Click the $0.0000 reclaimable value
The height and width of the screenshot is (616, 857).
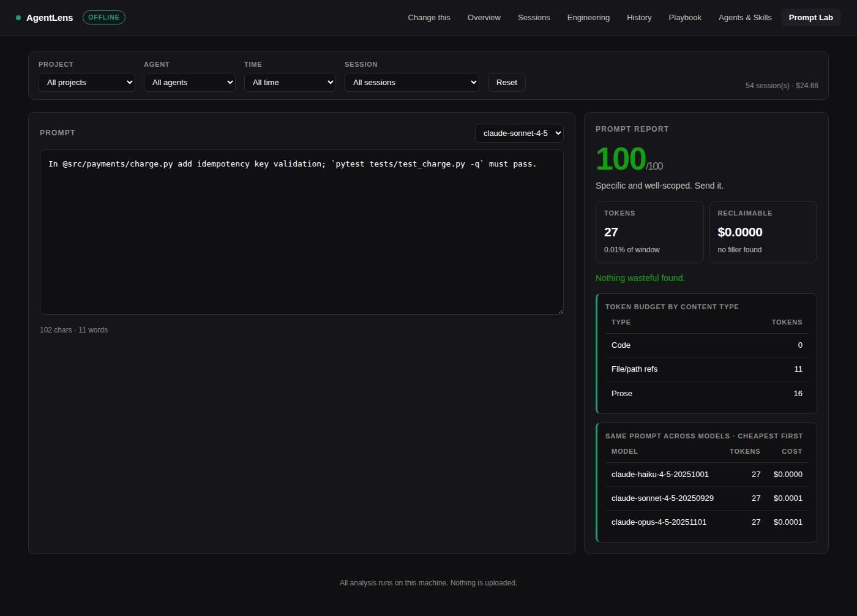pos(740,232)
